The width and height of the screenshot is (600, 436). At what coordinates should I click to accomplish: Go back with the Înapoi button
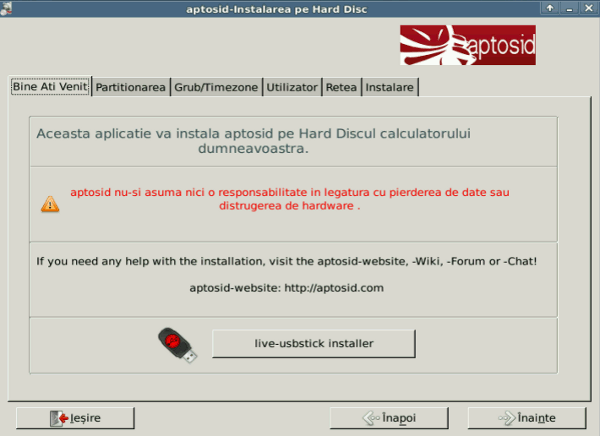click(x=389, y=418)
